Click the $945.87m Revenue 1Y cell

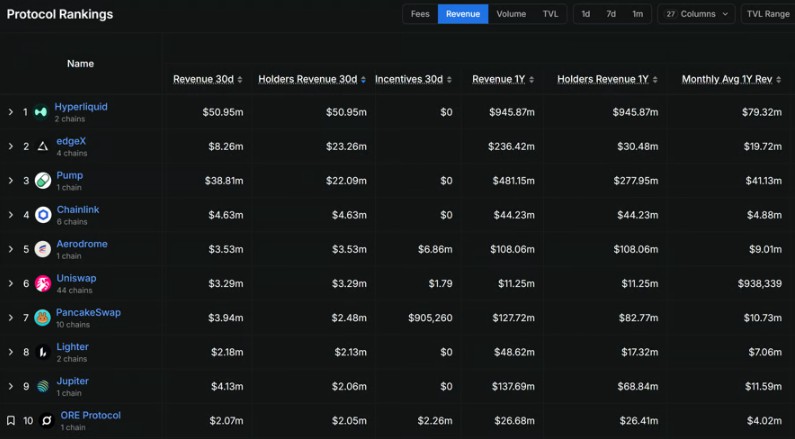point(512,112)
